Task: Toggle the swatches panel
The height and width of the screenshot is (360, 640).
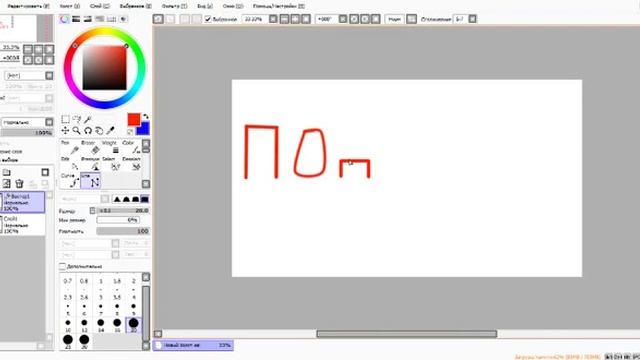Action: pyautogui.click(x=111, y=19)
